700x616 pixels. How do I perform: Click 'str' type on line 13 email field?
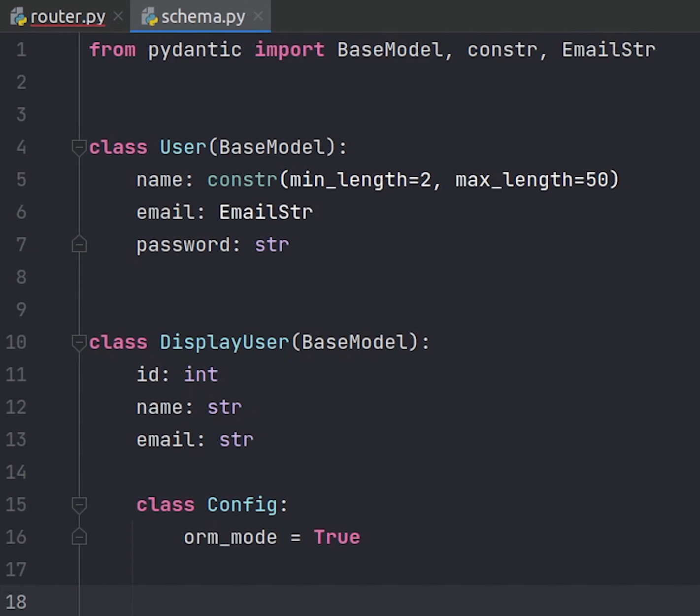[x=236, y=440]
